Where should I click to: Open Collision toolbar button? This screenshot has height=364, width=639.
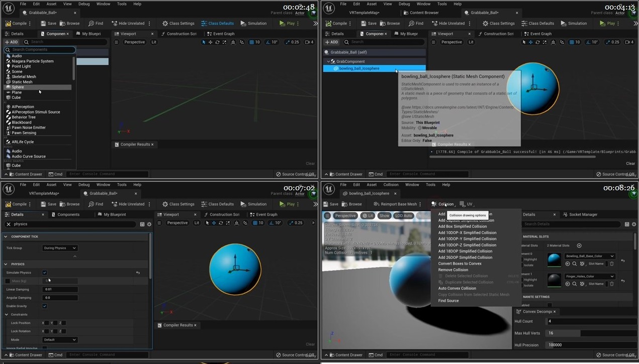coord(442,204)
